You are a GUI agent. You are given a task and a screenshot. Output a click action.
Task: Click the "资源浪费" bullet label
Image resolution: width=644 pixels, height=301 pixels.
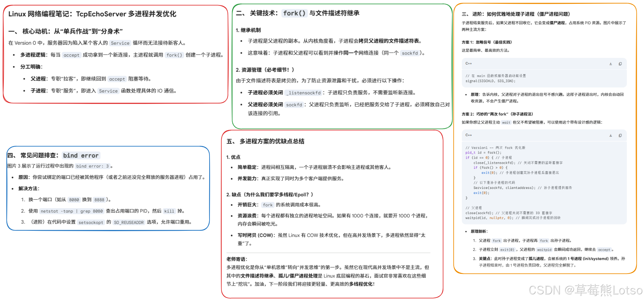[x=248, y=216]
